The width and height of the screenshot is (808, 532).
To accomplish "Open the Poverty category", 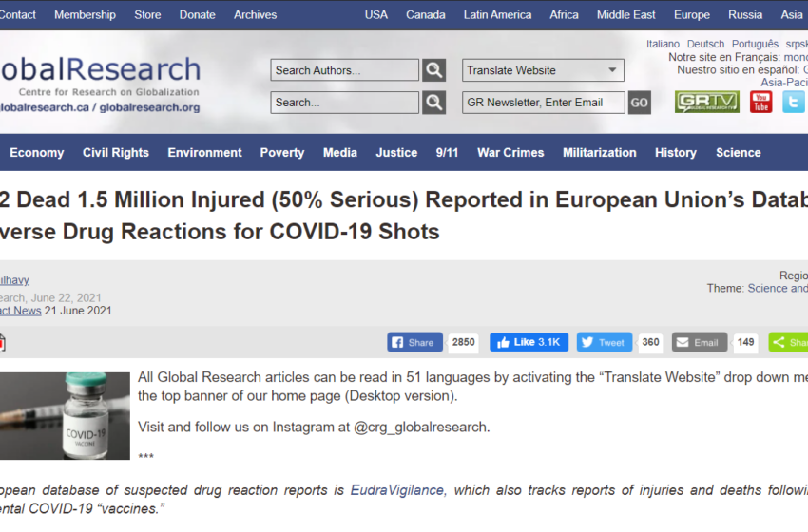I will click(282, 152).
